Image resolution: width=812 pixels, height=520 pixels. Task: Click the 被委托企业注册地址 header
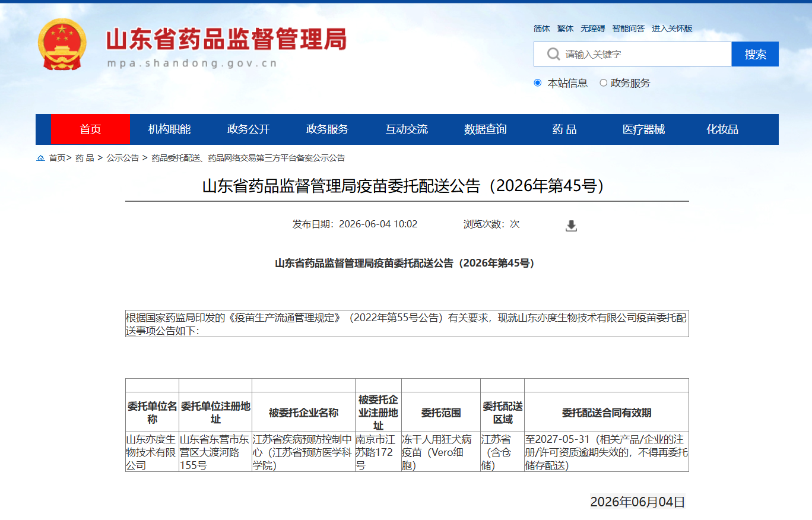point(379,413)
